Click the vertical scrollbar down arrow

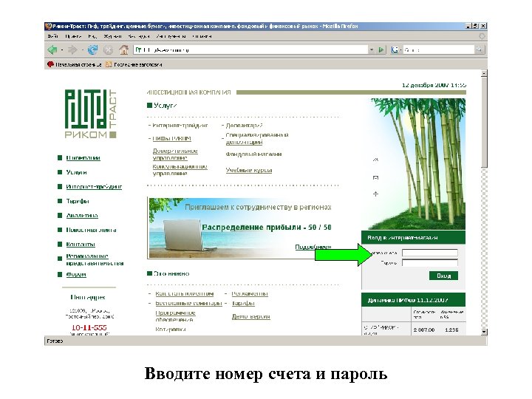(484, 332)
